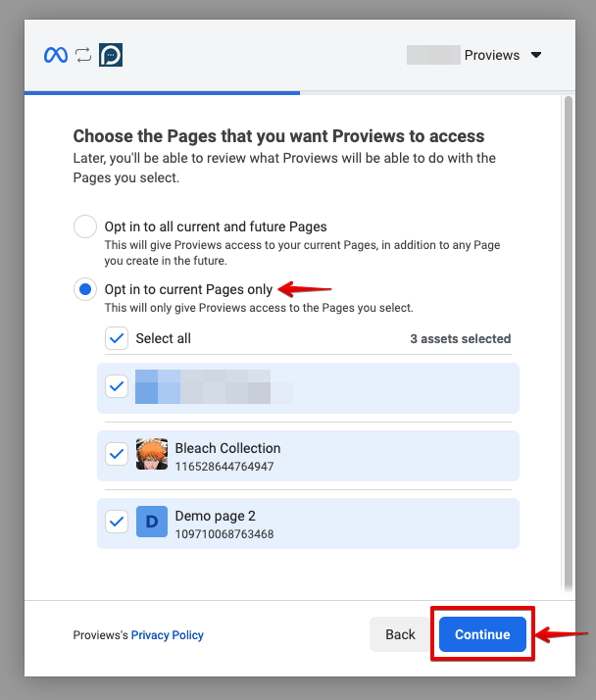This screenshot has height=700, width=596.
Task: Click the blue Continue button
Action: (x=482, y=634)
